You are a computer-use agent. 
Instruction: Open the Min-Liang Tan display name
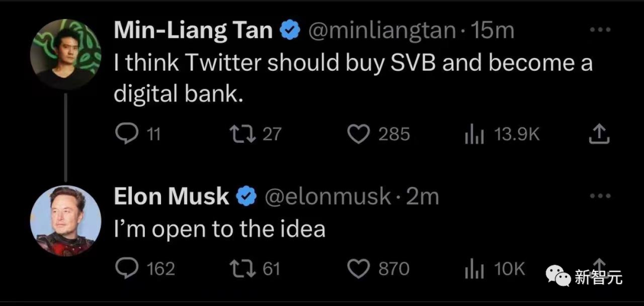193,30
